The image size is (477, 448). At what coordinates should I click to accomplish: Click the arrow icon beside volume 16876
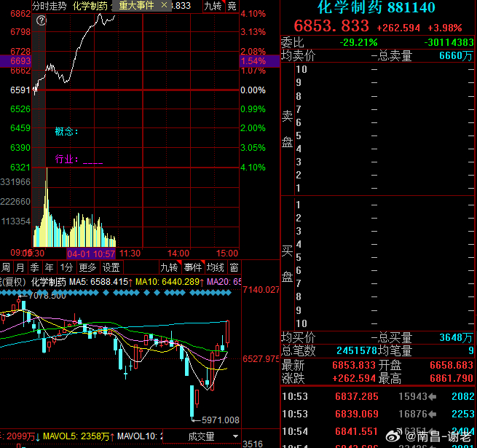coord(433,414)
